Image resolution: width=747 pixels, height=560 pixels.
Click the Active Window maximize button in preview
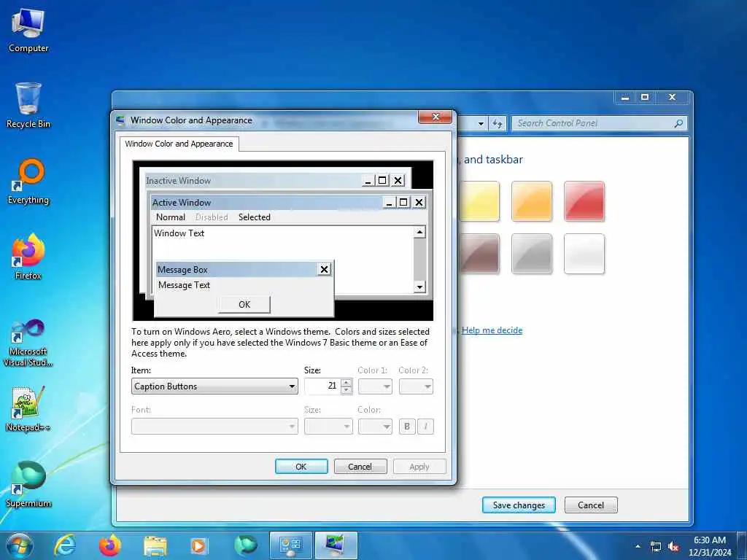(x=403, y=203)
